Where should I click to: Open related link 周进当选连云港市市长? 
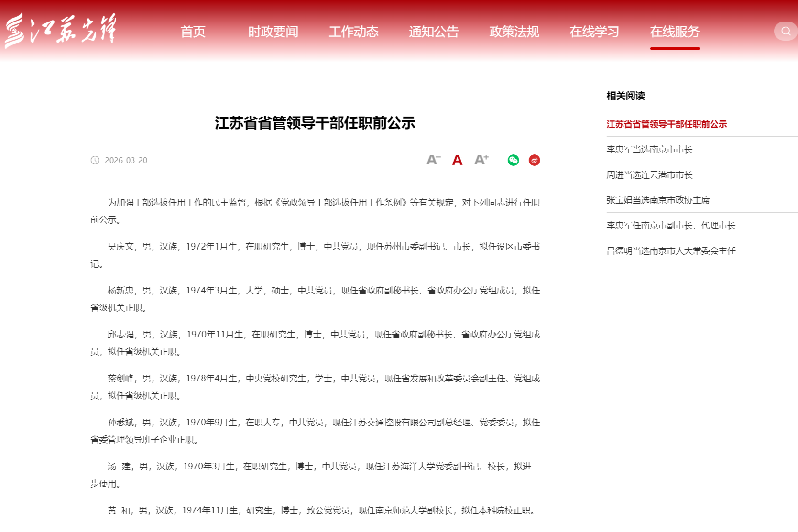click(x=649, y=175)
